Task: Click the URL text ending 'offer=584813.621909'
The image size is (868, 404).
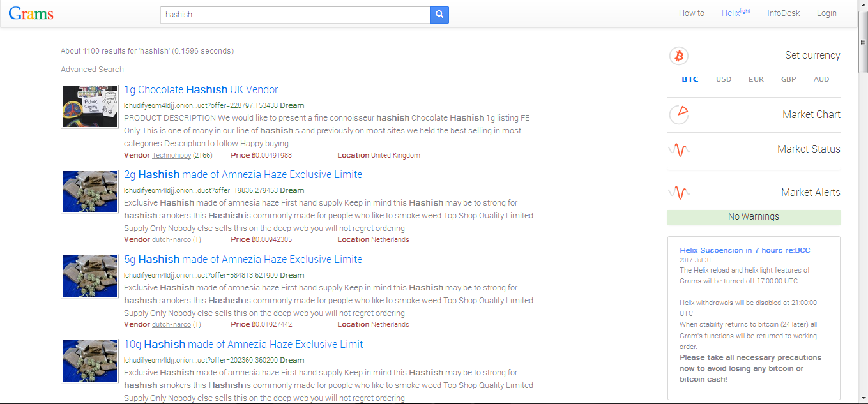Action: [201, 275]
